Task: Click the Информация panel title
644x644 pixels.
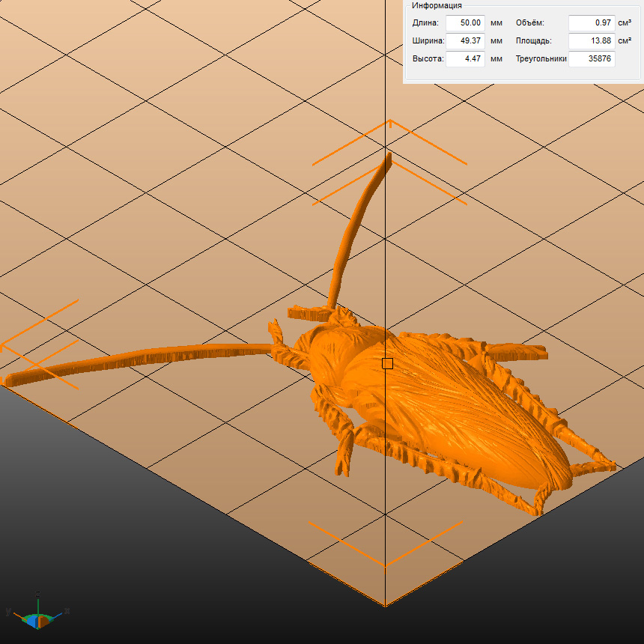Action: click(x=437, y=6)
